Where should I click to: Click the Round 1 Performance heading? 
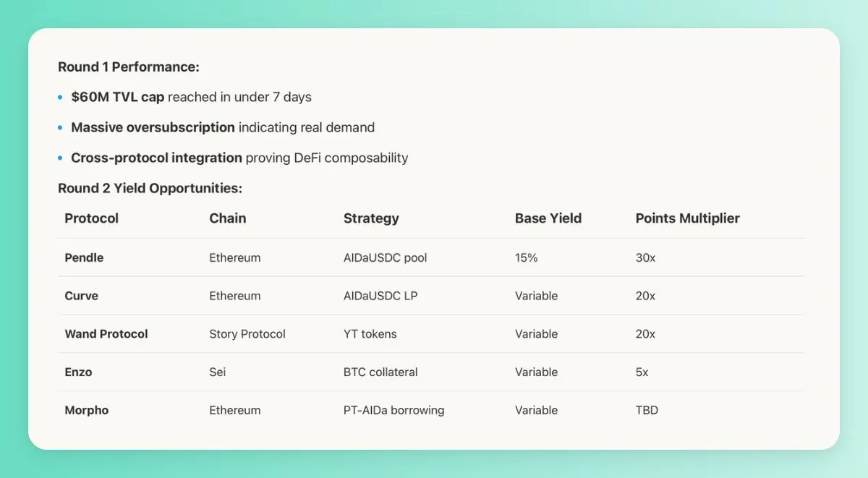pyautogui.click(x=129, y=67)
